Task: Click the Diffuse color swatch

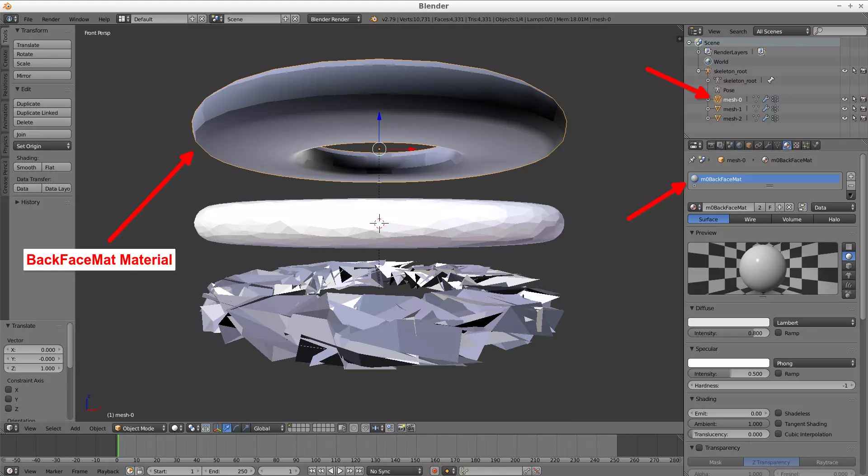Action: tap(728, 322)
